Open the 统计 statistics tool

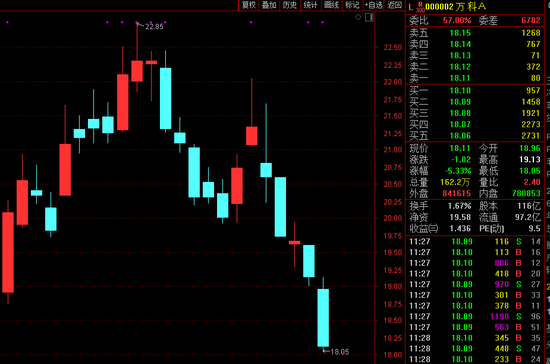(x=310, y=5)
